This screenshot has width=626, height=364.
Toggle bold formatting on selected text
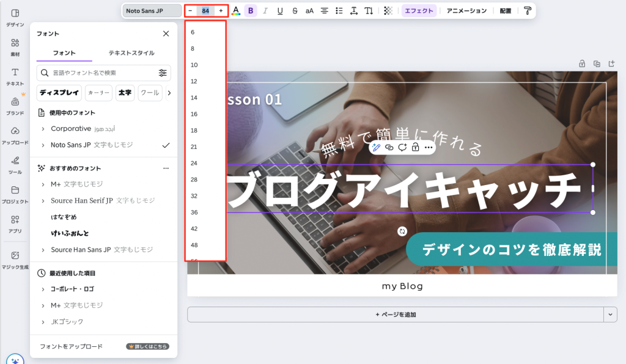[251, 11]
